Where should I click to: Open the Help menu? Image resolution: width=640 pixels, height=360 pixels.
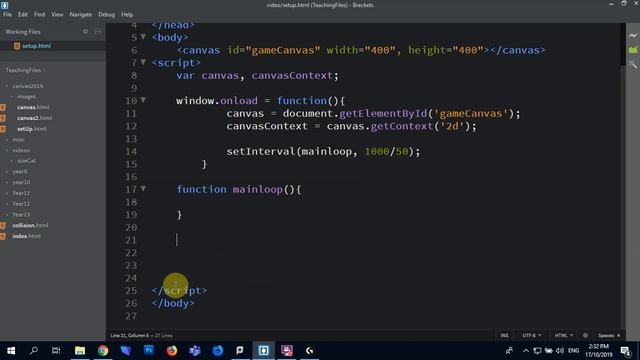point(127,14)
